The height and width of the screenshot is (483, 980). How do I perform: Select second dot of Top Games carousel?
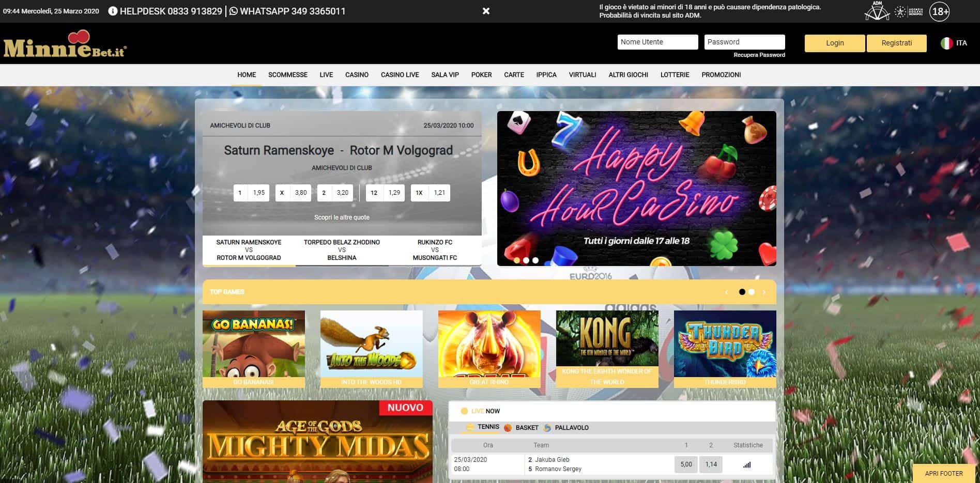752,292
